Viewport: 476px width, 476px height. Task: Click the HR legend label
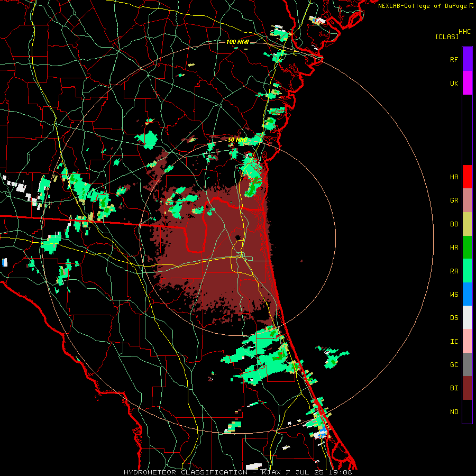[454, 248]
